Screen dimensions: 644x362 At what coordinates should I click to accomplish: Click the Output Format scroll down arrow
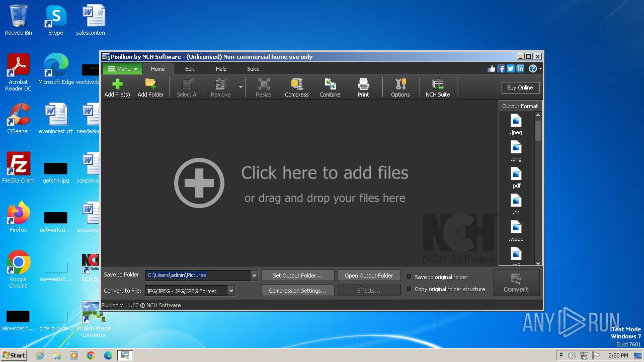coord(538,263)
